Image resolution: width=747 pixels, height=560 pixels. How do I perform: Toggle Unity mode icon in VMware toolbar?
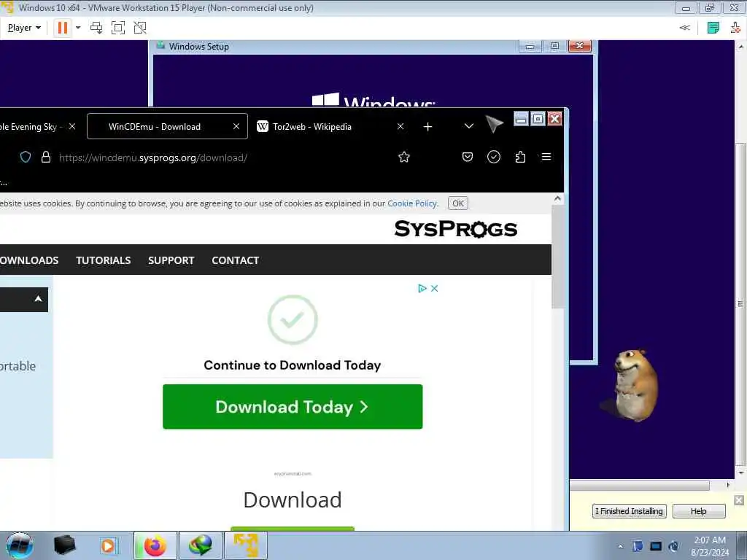tap(140, 28)
